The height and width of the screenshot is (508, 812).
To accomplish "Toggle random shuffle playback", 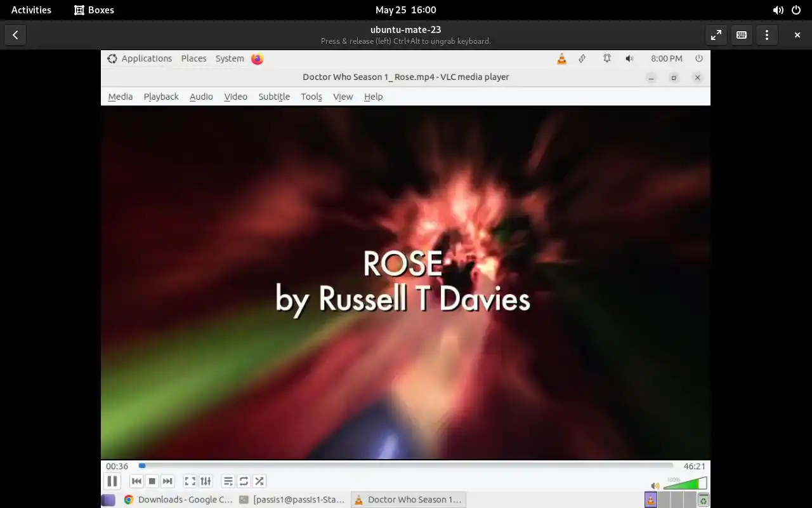I will pos(259,481).
